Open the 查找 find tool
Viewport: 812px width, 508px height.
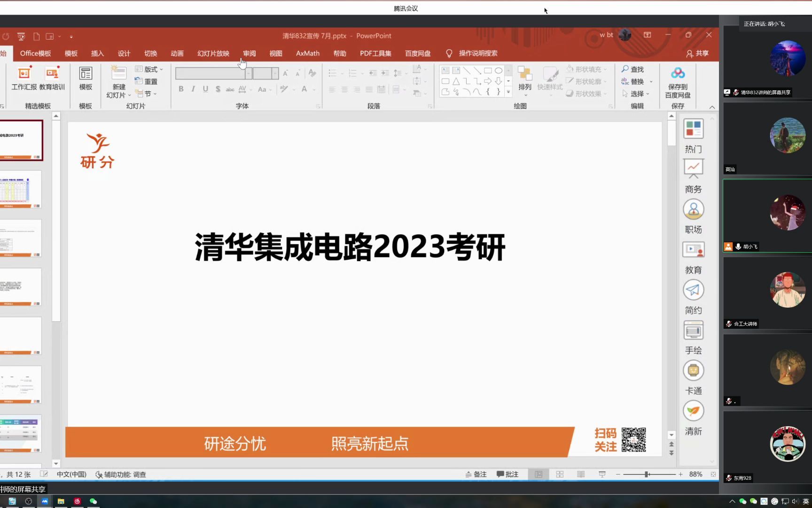point(632,69)
